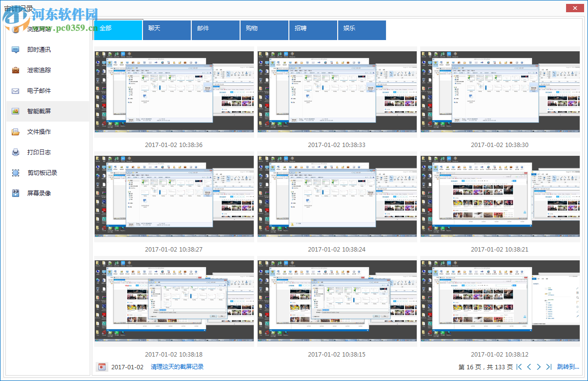
Task: Open the 文件操作 folder icon
Action: (x=16, y=132)
